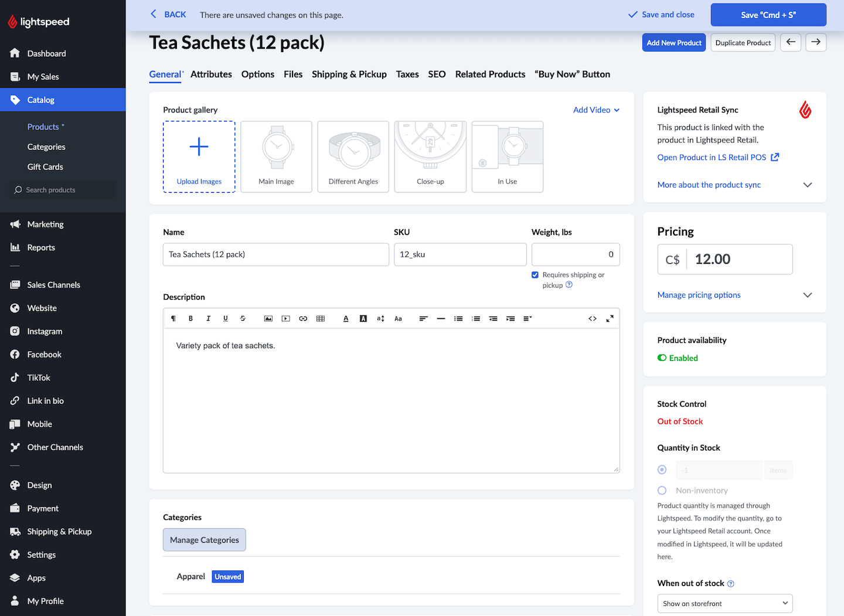Open help icon next to When out of stock

click(731, 584)
